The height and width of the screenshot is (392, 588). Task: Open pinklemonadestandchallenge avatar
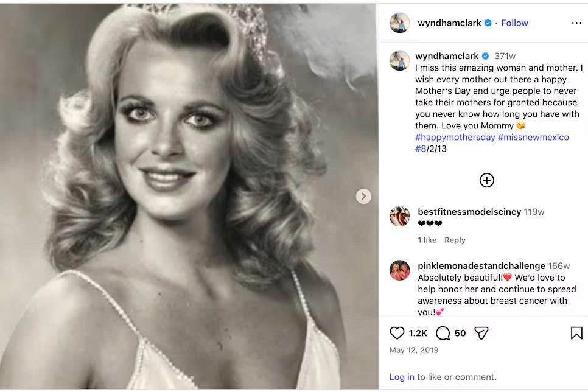pyautogui.click(x=400, y=270)
